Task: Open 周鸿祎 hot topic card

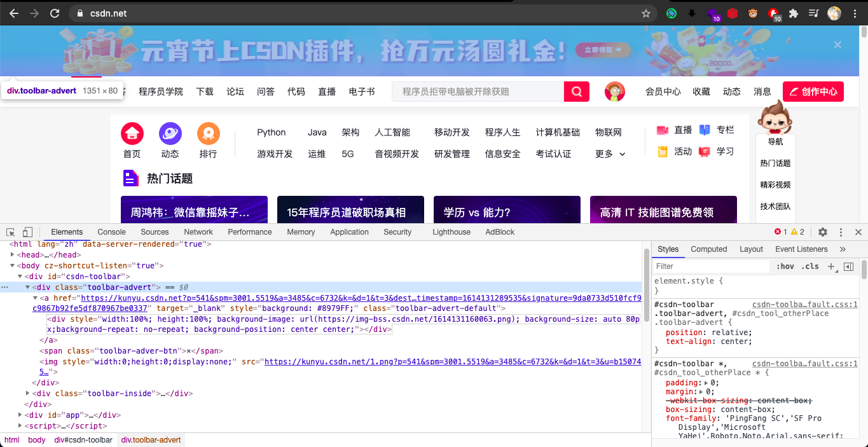Action: pyautogui.click(x=194, y=209)
